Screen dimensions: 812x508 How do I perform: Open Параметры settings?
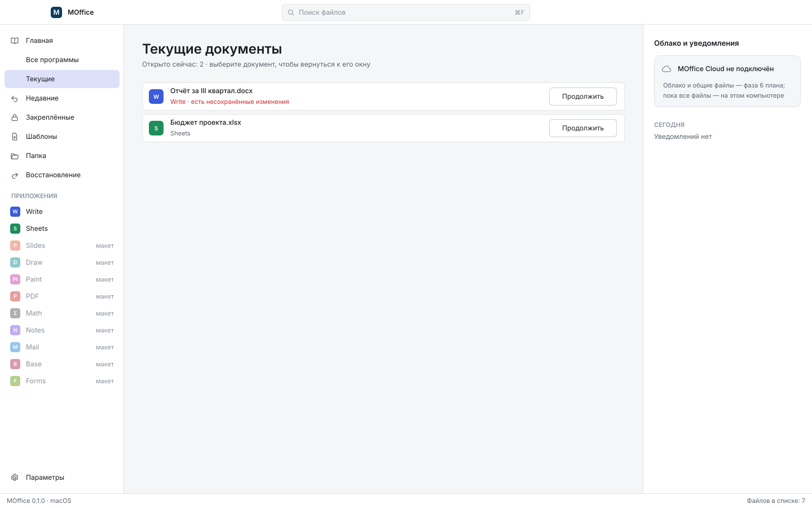point(62,478)
